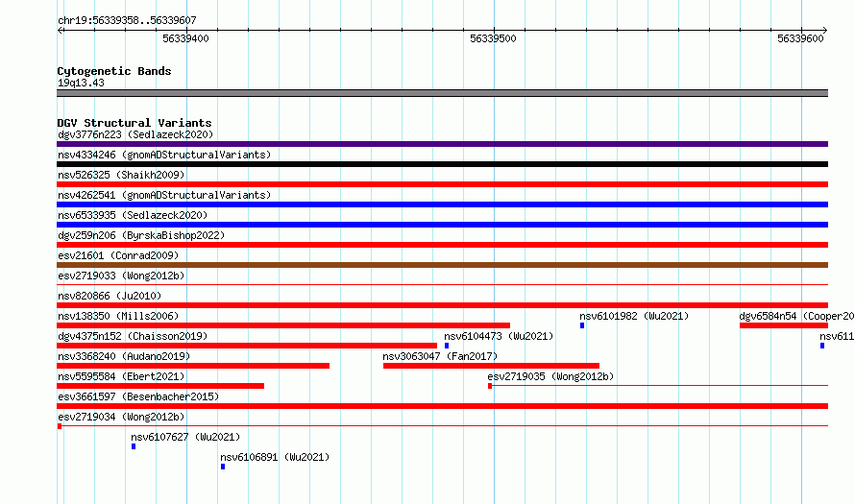
Task: Click the small blue nsv6107627 marker
Action: (x=134, y=446)
